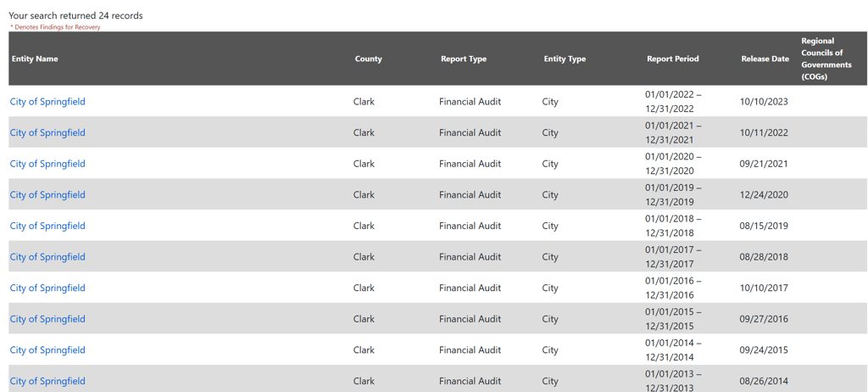Select the 10/10/2023 release date cell
868x392 pixels.
763,102
